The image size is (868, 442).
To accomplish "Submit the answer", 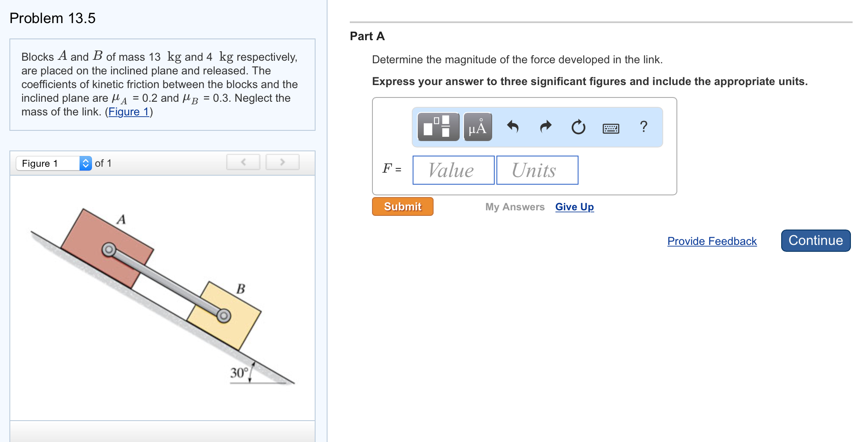I will point(403,206).
